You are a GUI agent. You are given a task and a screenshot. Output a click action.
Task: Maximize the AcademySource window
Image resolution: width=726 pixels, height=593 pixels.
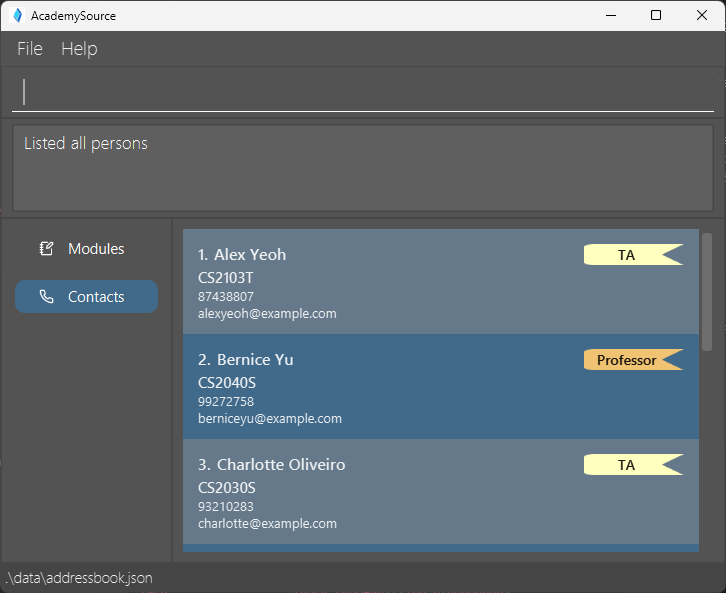(x=656, y=15)
